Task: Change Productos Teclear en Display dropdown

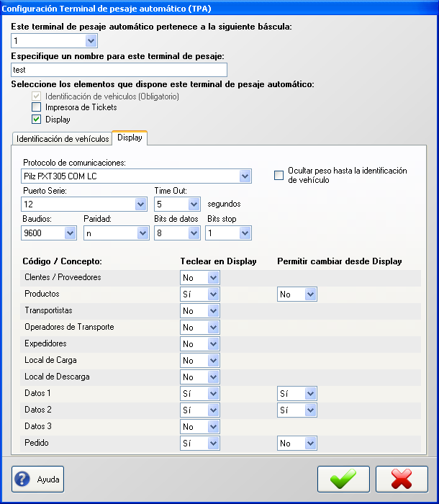Action: click(200, 294)
